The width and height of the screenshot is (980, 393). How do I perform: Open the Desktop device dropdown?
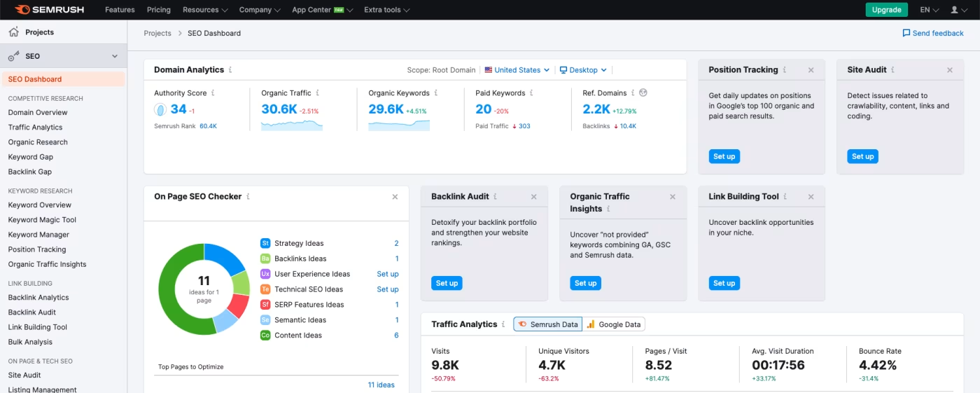point(583,70)
